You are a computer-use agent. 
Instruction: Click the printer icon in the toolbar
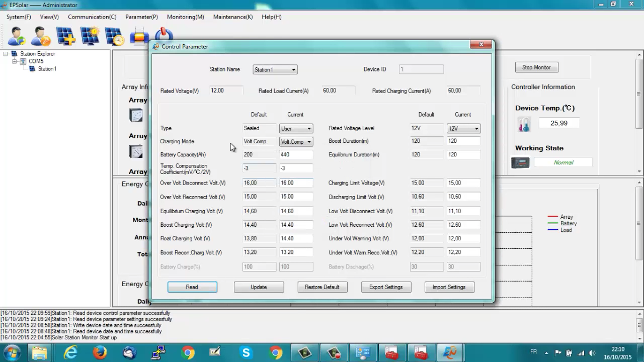pyautogui.click(x=139, y=37)
